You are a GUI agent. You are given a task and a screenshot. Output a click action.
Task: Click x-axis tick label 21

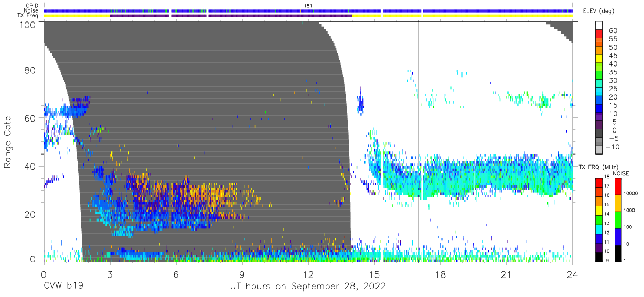point(507,274)
